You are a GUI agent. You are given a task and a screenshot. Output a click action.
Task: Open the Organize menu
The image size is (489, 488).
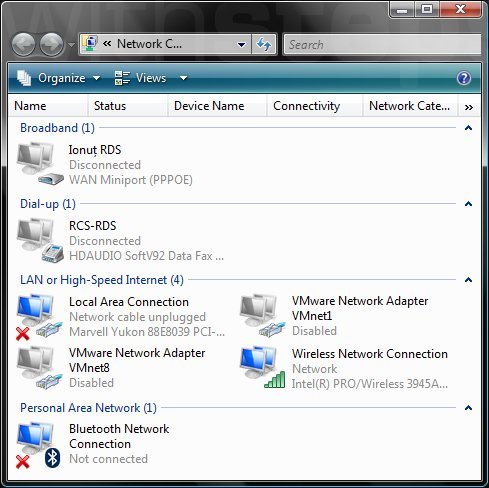pos(59,78)
